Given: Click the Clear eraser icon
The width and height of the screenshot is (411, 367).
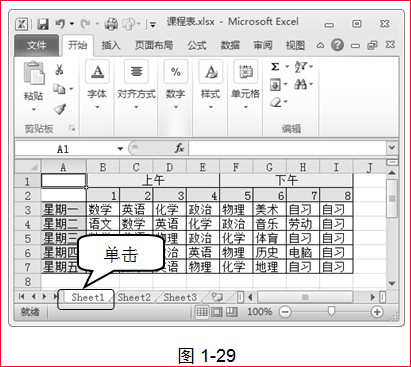Looking at the screenshot, I should (x=276, y=102).
